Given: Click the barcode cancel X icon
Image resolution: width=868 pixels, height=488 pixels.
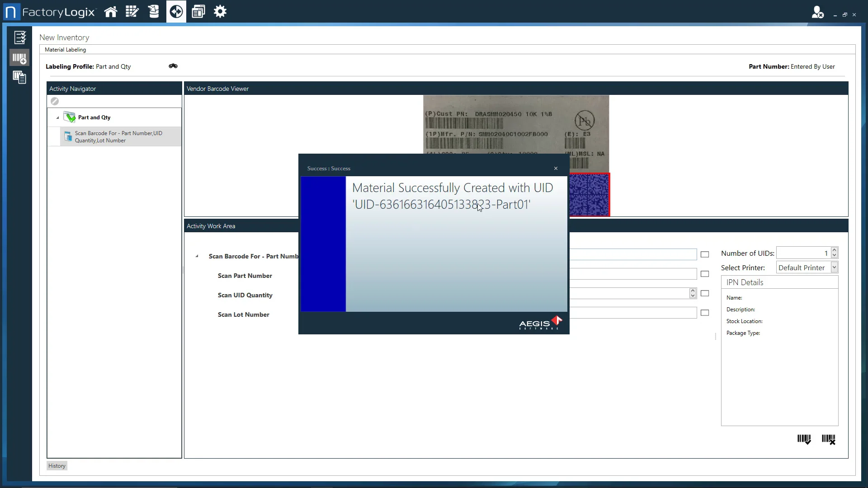Looking at the screenshot, I should click(828, 439).
